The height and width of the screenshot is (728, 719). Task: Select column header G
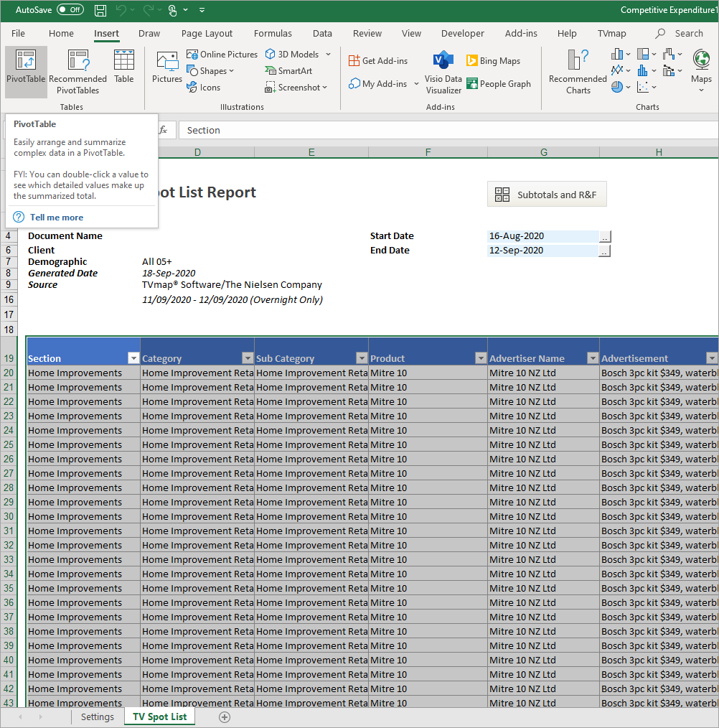point(543,152)
